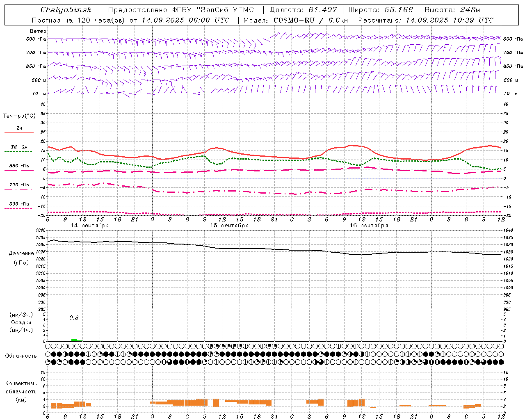This screenshot has width=525, height=420.
Task: Click the Рассчитано: 14.09.2025 10:39 UTC timestamp
Action: pos(426,20)
